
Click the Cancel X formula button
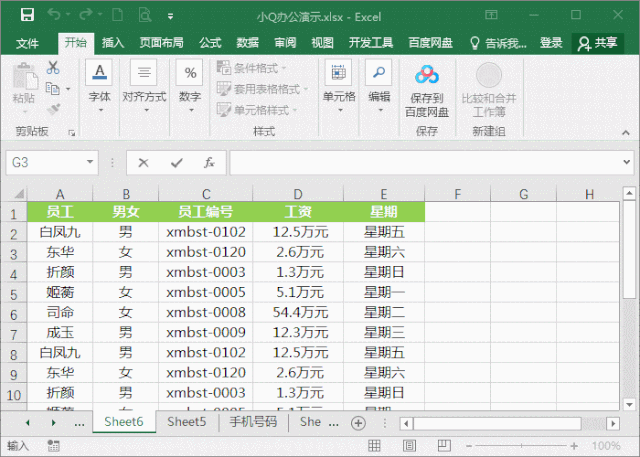(x=143, y=163)
